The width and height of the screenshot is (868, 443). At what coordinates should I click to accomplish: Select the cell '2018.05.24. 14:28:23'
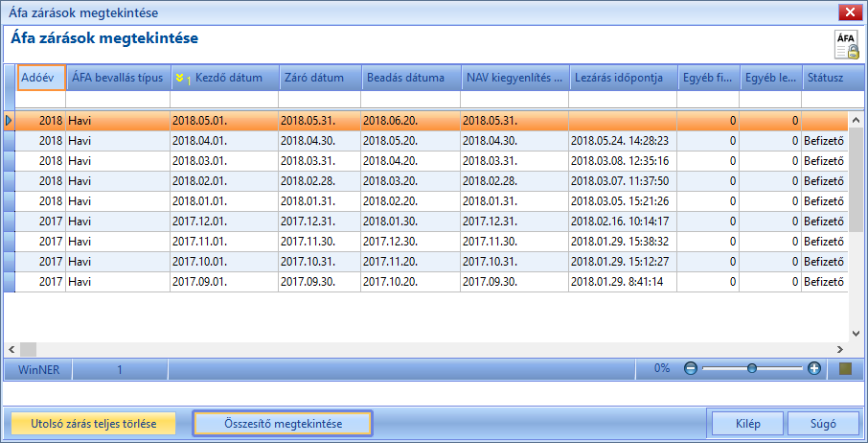click(x=623, y=141)
